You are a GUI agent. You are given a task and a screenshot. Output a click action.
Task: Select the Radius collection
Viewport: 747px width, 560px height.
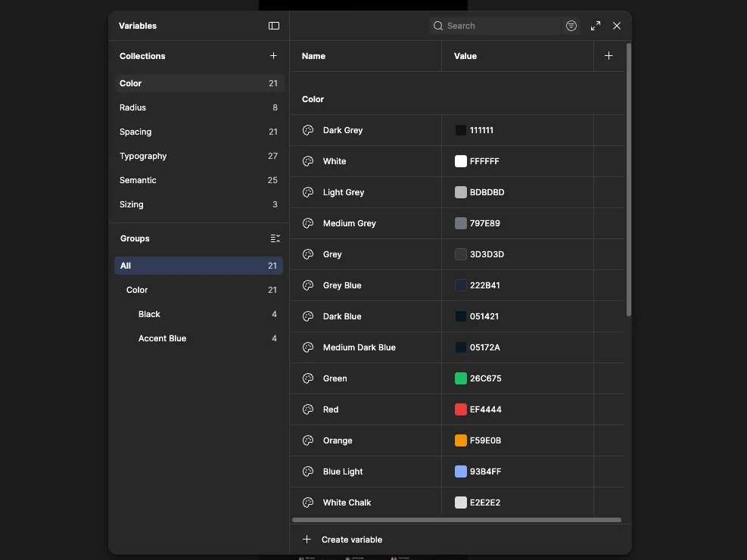coord(200,107)
